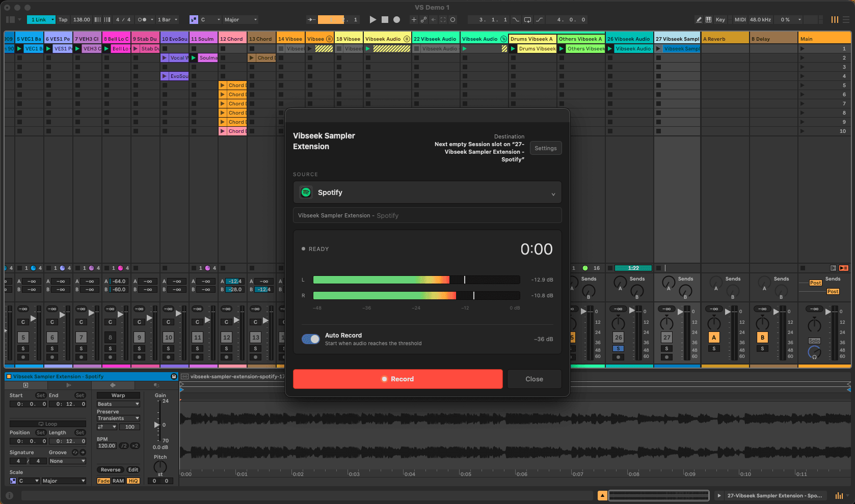Save the clip with the floppy disk icon
855x504 pixels.
tap(174, 376)
